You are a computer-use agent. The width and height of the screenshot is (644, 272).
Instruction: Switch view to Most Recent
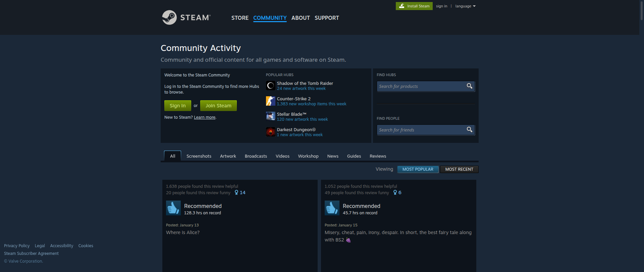point(459,169)
